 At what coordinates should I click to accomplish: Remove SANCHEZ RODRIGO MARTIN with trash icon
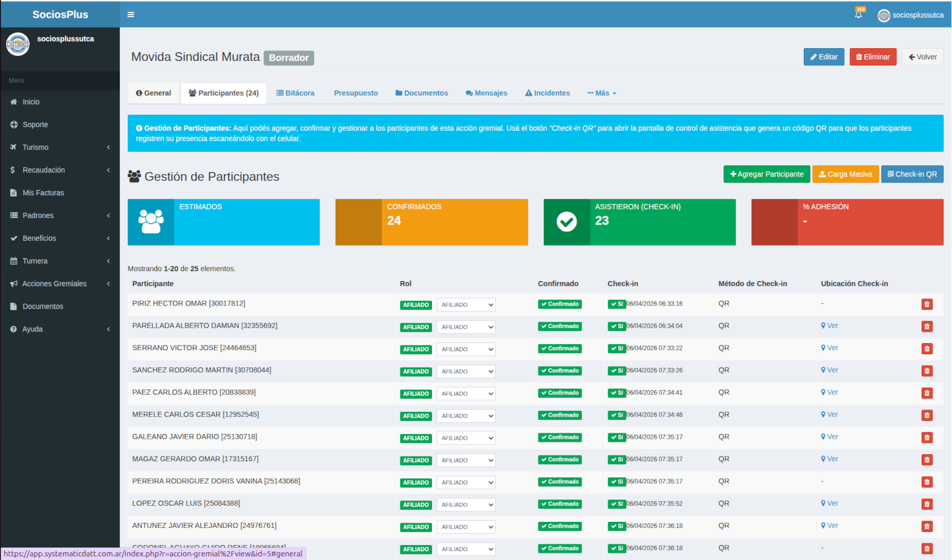pyautogui.click(x=926, y=371)
